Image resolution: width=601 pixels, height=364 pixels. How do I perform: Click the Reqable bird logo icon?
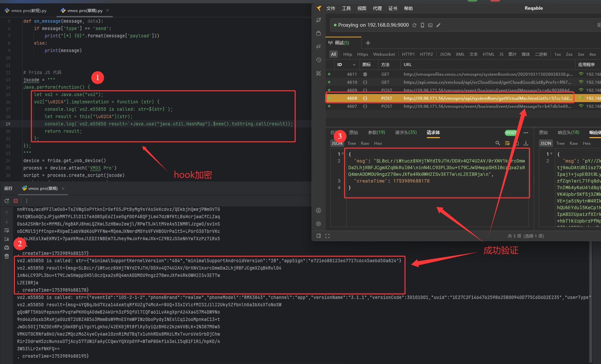319,8
